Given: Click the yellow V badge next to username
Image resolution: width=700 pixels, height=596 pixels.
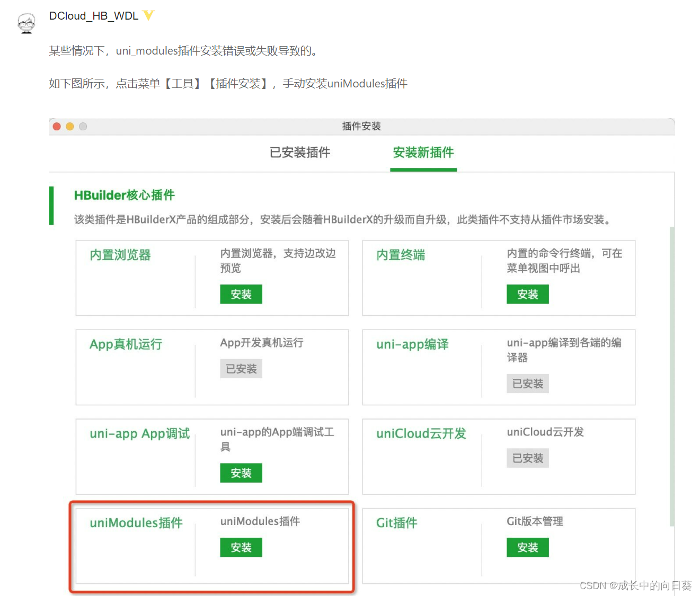Looking at the screenshot, I should (148, 15).
